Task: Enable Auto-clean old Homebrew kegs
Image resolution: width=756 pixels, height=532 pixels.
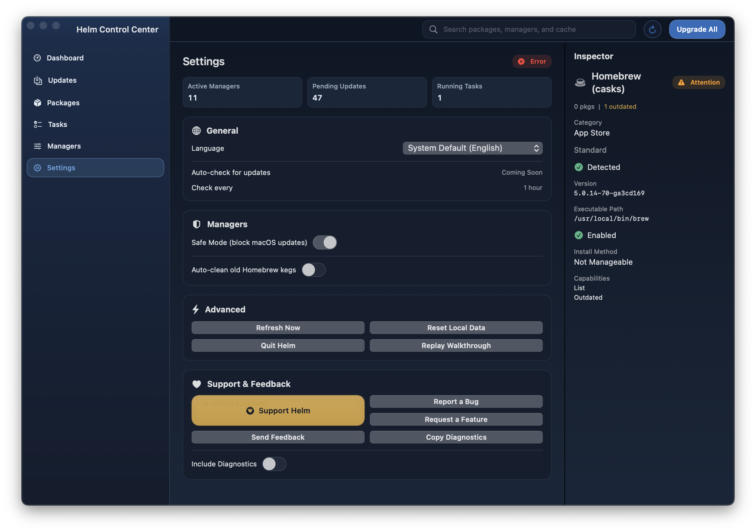Action: pyautogui.click(x=313, y=269)
